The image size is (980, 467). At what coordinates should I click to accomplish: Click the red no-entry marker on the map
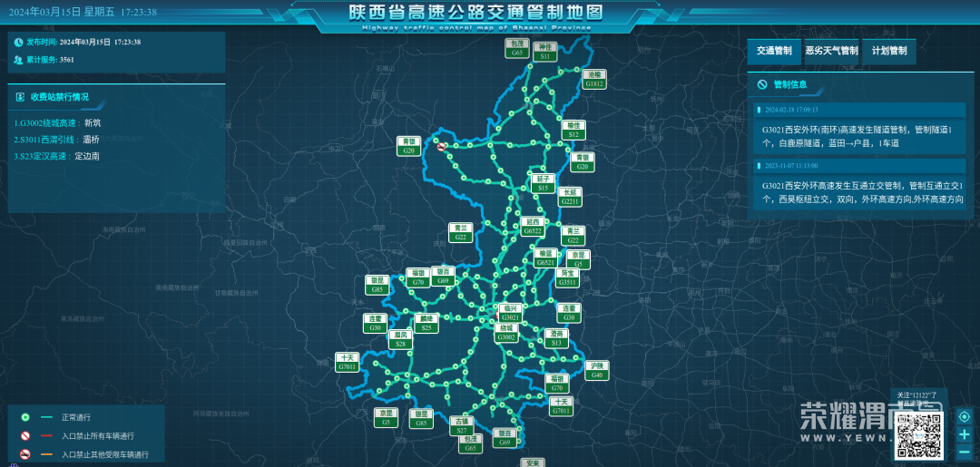pyautogui.click(x=442, y=147)
